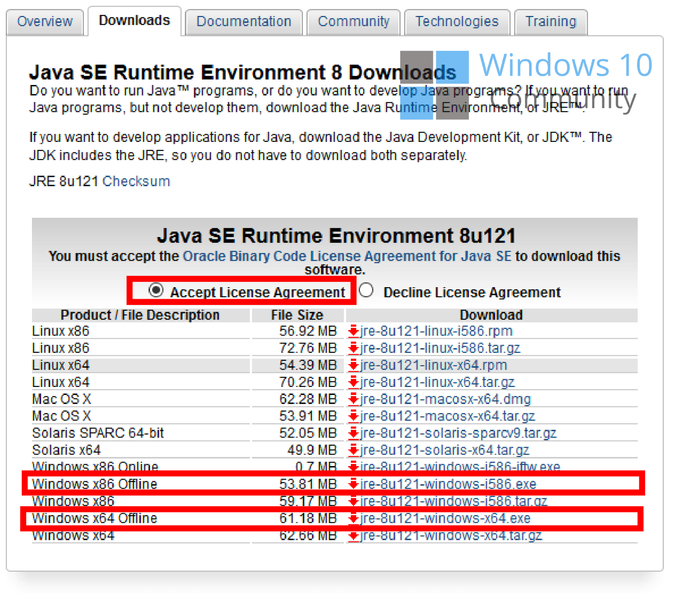
Task: Switch to the Overview tab
Action: click(45, 21)
